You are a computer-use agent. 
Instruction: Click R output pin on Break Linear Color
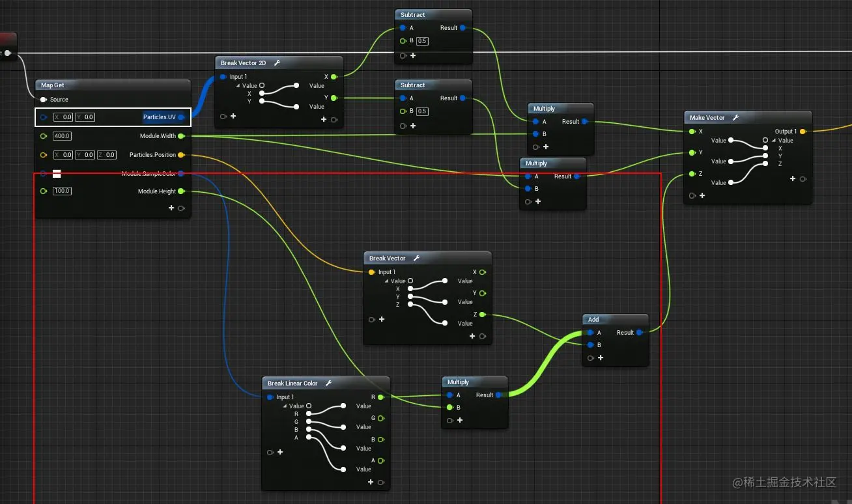click(380, 397)
